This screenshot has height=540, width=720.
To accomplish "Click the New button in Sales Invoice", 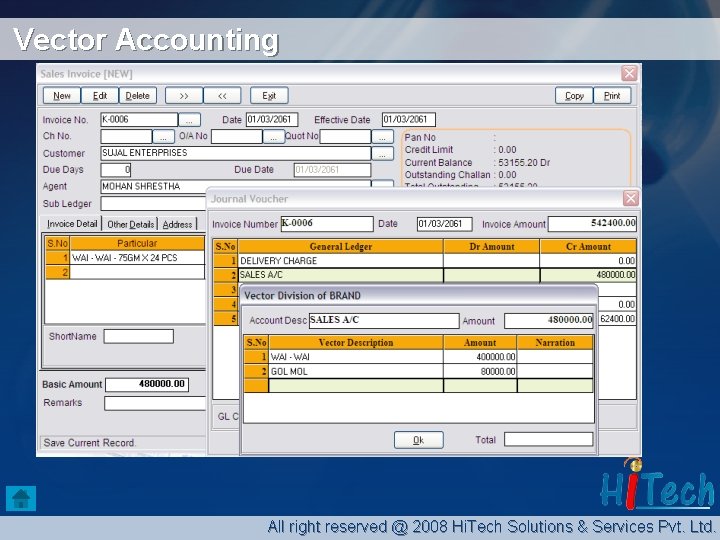I will [x=62, y=96].
